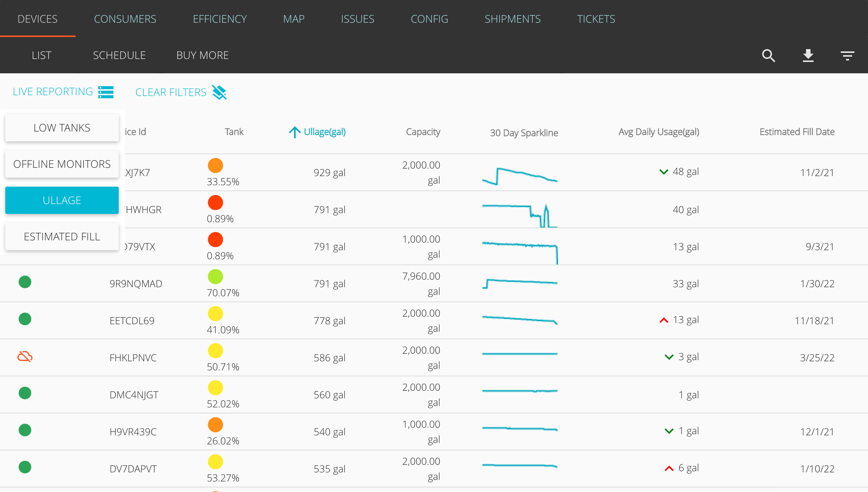Switch to the Shipments tab
868x492 pixels.
512,19
